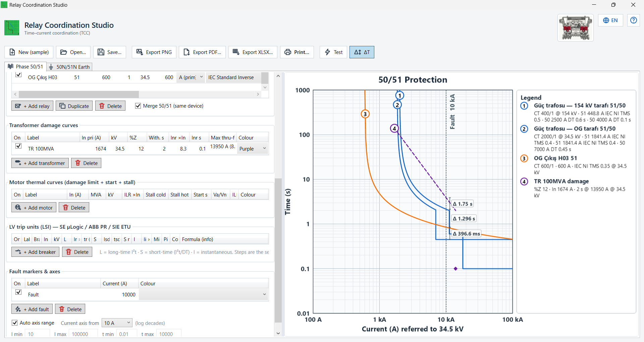
Task: Click the Print printer icon
Action: point(288,52)
